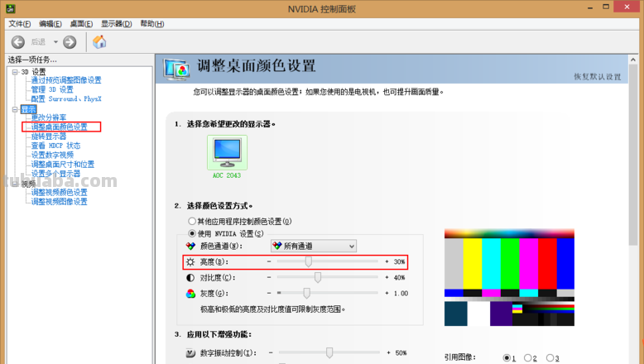This screenshot has height=364, width=644.
Task: Collapse the 视频 tree node
Action: coord(14,184)
